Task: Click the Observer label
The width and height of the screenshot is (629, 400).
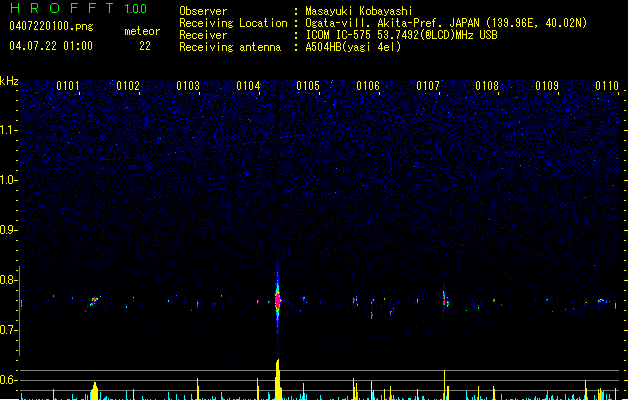Action: click(x=203, y=11)
